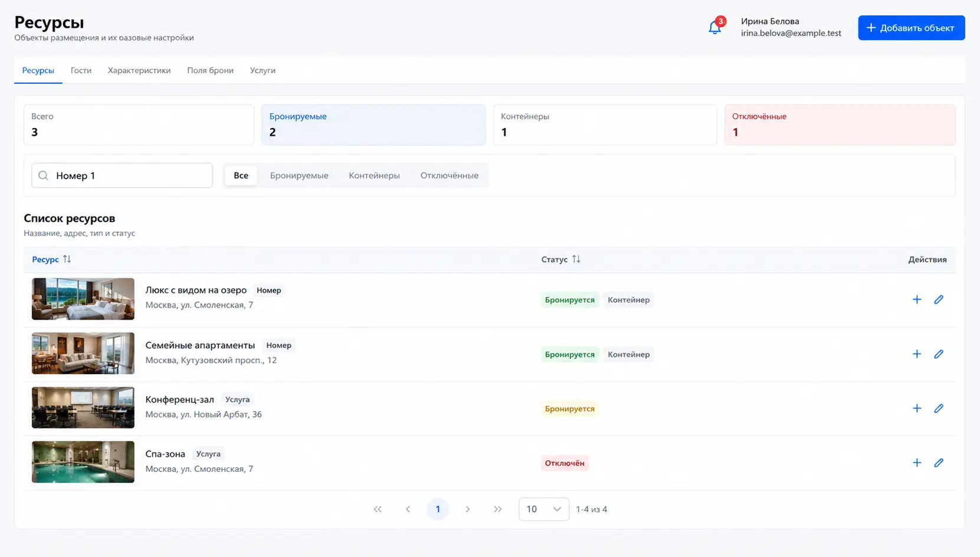Open the Спа-зона pool thumbnail

point(83,462)
